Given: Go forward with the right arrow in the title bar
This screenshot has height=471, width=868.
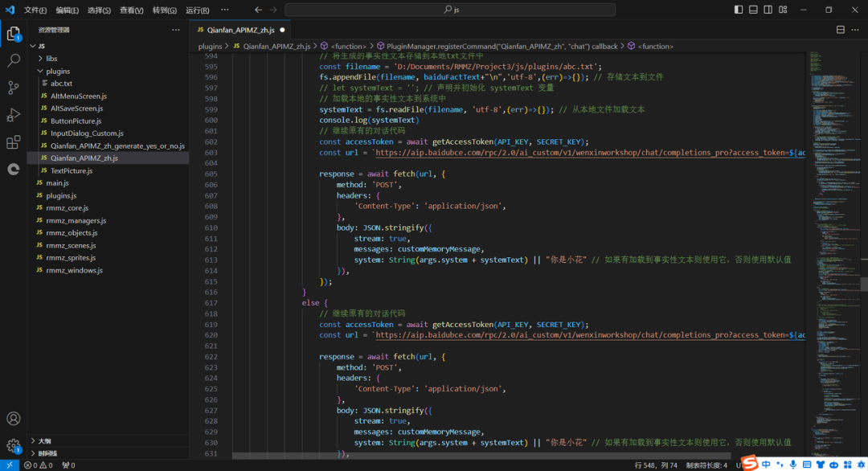Looking at the screenshot, I should [273, 10].
